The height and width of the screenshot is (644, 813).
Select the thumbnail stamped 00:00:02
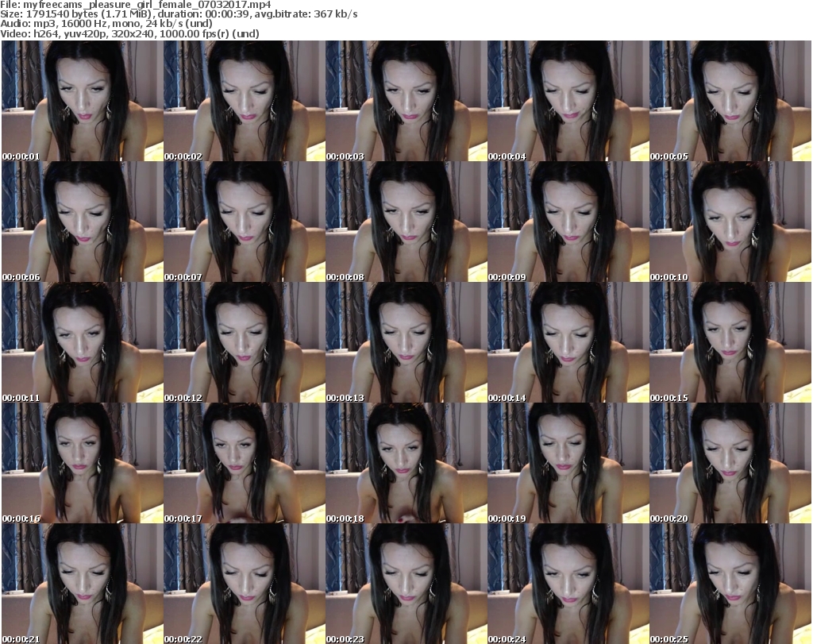[245, 101]
